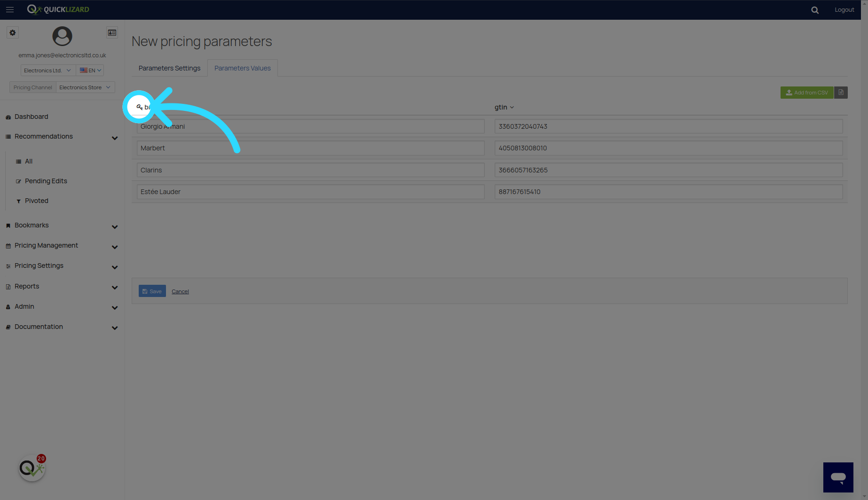Select the Pivoted filter under Recommendations

(x=36, y=201)
